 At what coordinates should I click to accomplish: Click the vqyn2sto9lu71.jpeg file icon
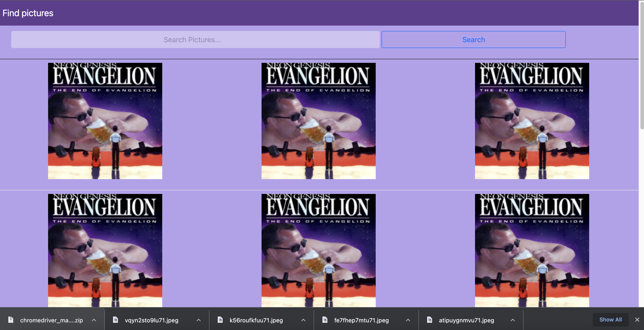click(x=115, y=320)
